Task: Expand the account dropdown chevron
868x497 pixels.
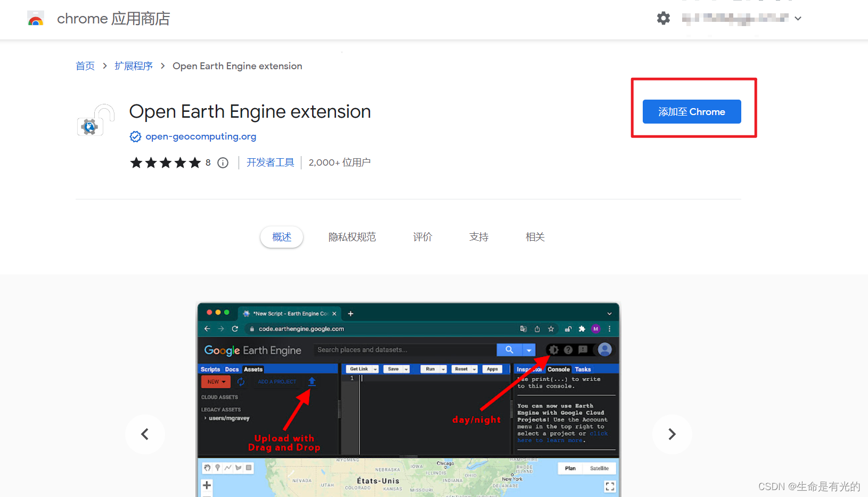Action: pos(798,18)
